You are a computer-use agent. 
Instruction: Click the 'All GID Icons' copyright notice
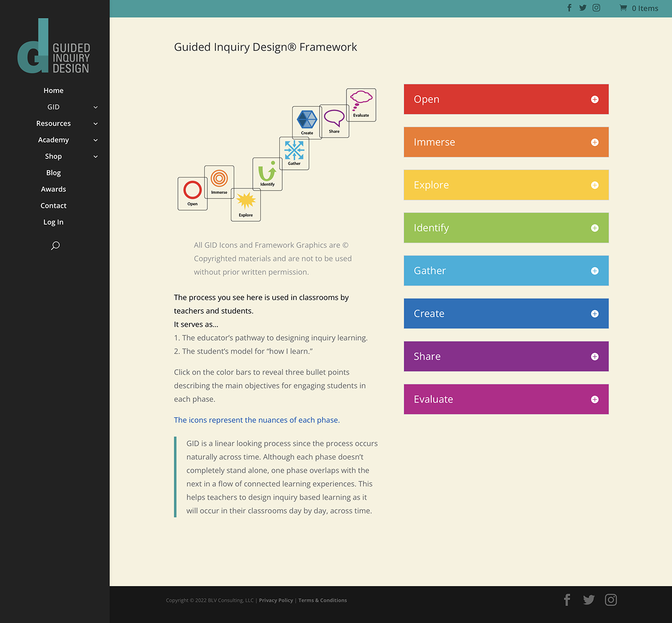[273, 258]
